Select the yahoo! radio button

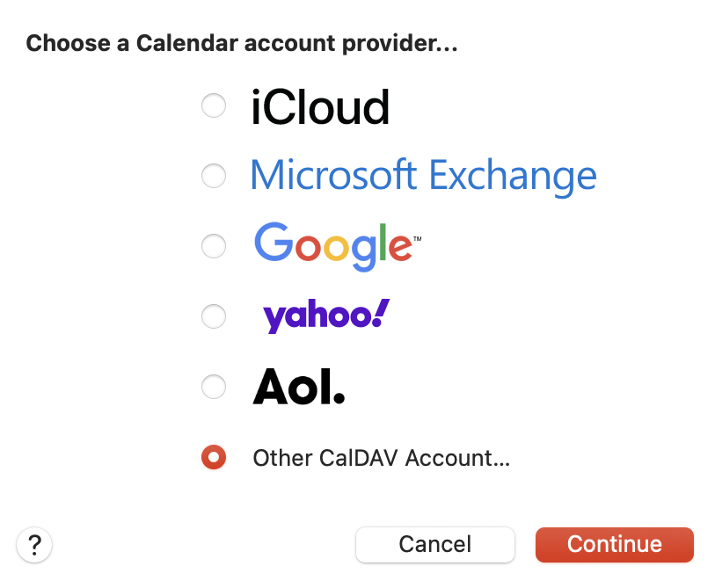214,316
